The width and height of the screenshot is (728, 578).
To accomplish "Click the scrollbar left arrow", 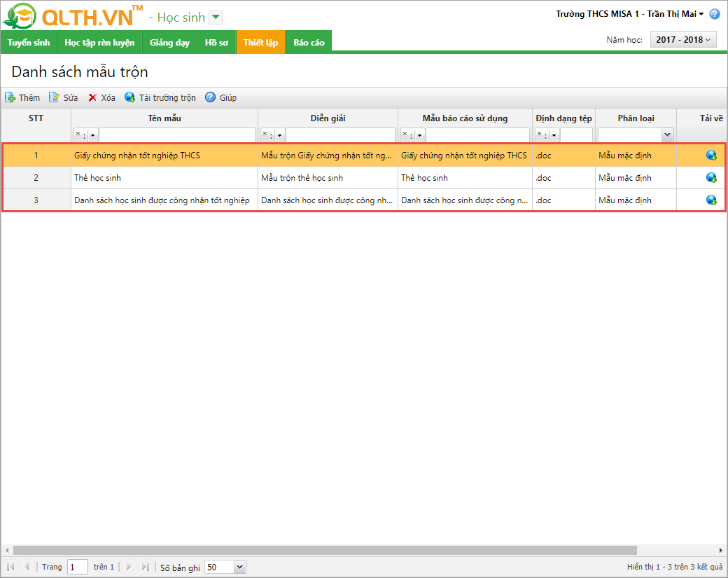I will coord(6,550).
